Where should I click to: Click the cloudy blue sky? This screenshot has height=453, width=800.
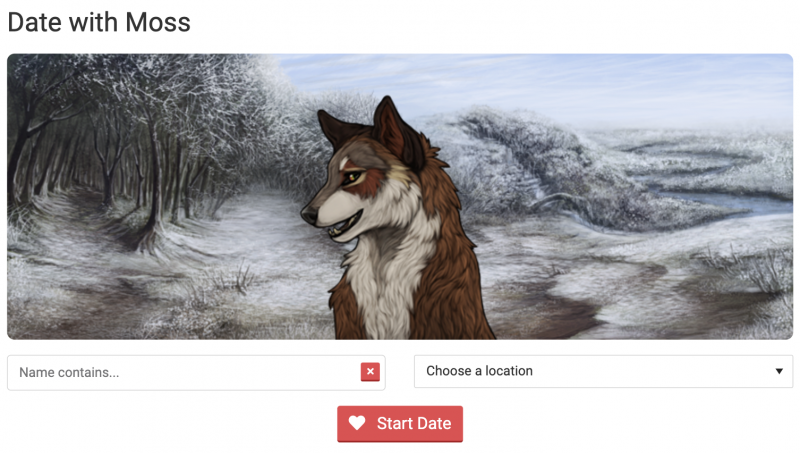coord(536,87)
